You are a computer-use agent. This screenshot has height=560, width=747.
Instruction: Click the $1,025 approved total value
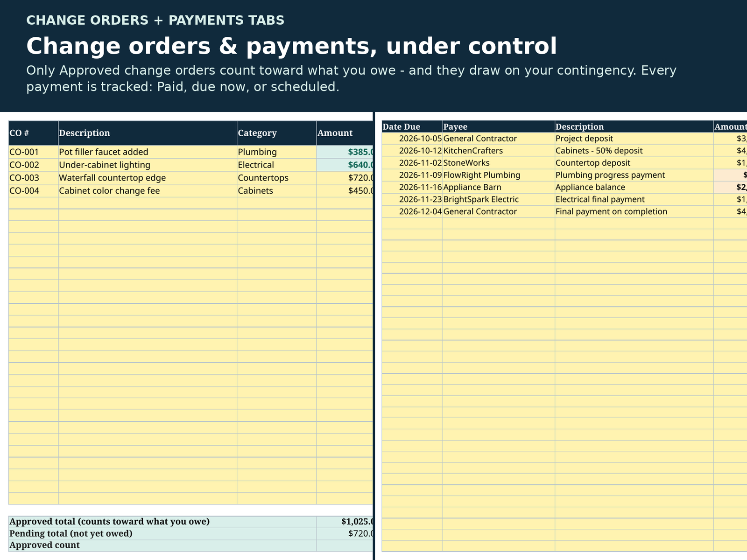[x=345, y=522]
